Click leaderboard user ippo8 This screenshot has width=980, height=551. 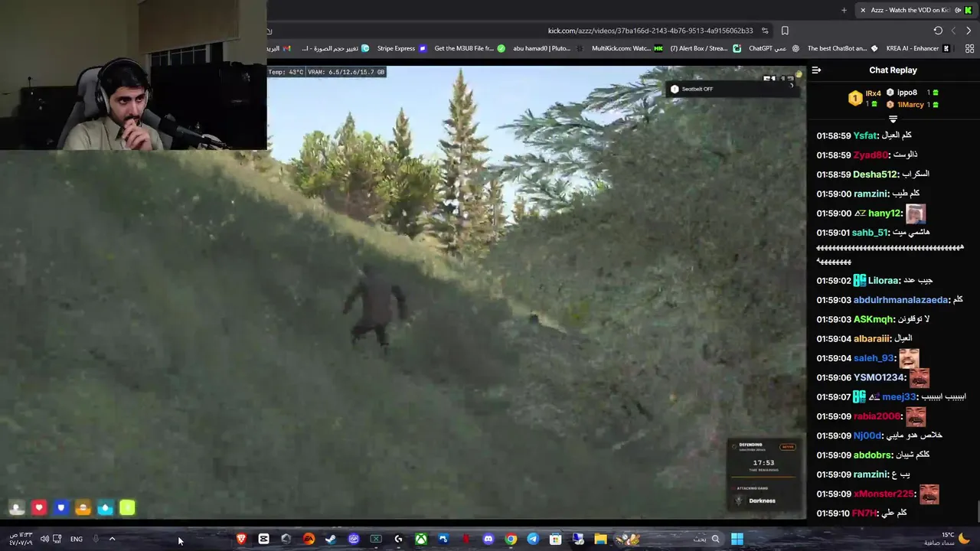907,93
